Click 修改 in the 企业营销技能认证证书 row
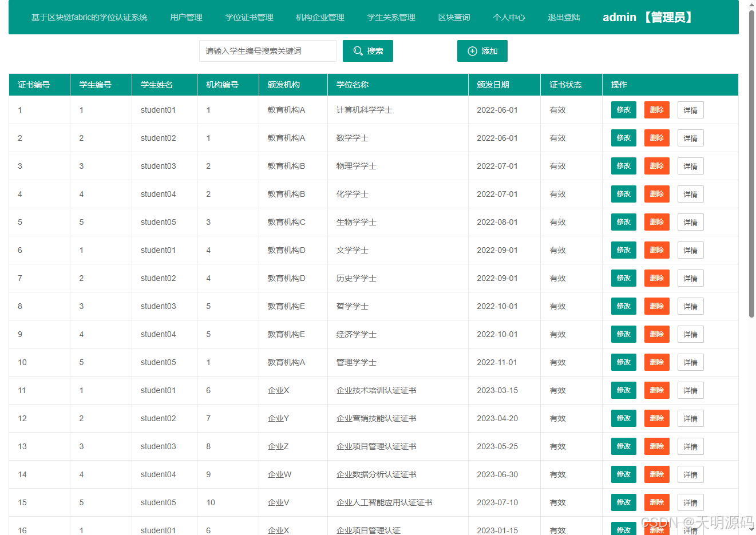 point(624,418)
